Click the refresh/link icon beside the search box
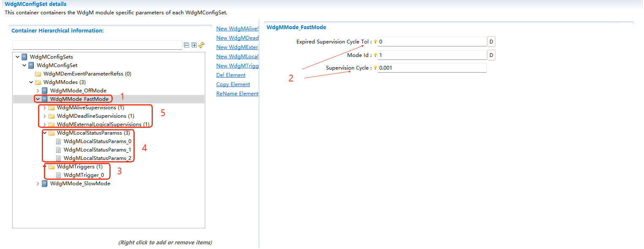Image resolution: width=644 pixels, height=249 pixels. (x=201, y=45)
